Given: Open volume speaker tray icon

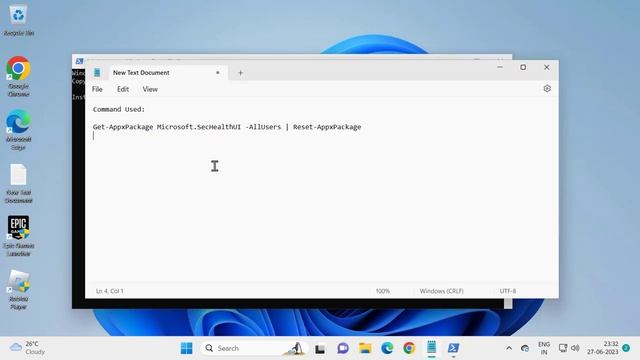Looking at the screenshot, I should (575, 348).
